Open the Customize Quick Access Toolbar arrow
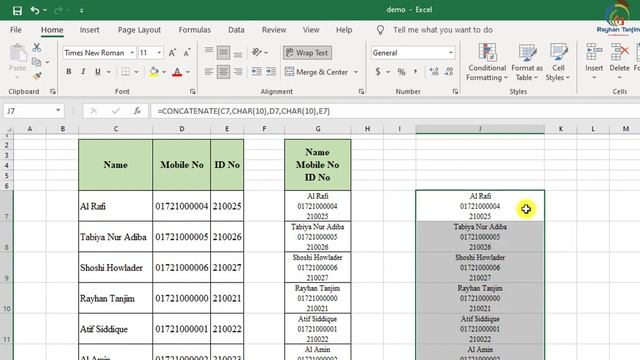This screenshot has height=360, width=640. point(82,11)
